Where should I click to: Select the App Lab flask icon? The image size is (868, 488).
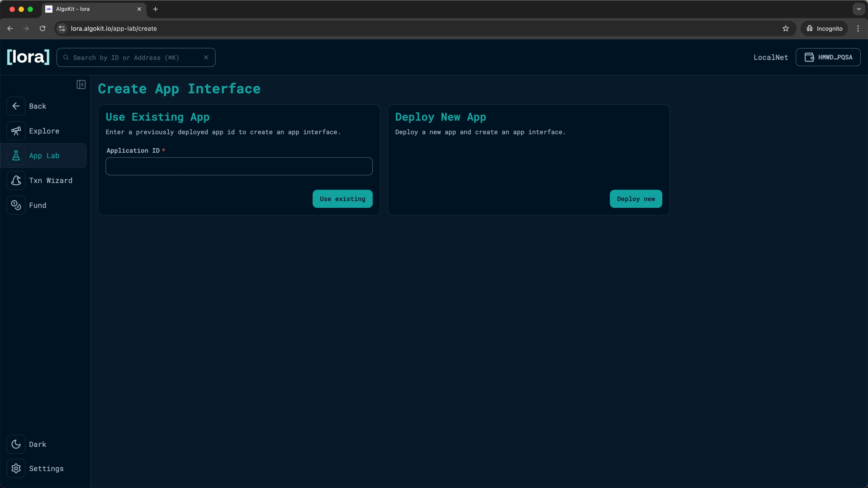16,155
